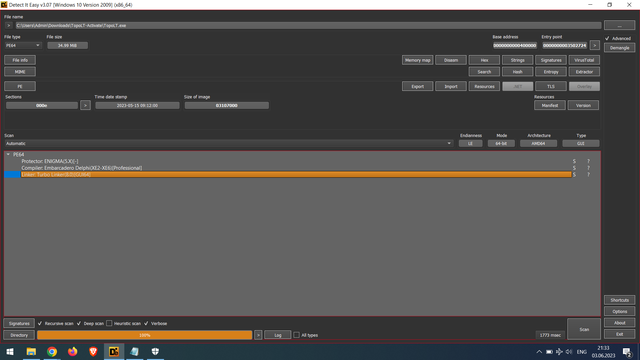Click arrow button beside progress bar
The width and height of the screenshot is (640, 360).
point(258,335)
